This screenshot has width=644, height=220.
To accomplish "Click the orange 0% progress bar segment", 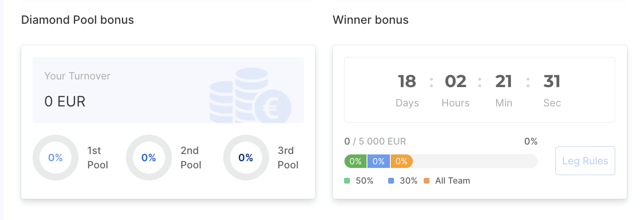I will click(401, 161).
